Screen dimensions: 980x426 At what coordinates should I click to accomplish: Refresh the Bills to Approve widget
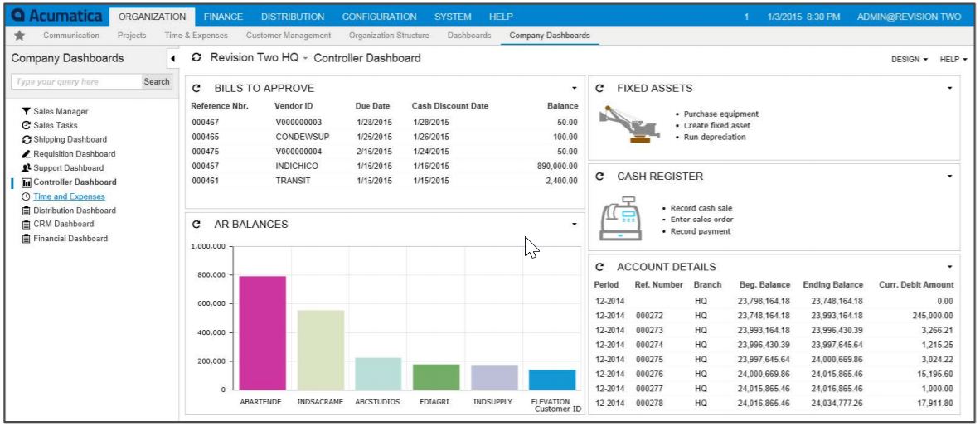[196, 89]
